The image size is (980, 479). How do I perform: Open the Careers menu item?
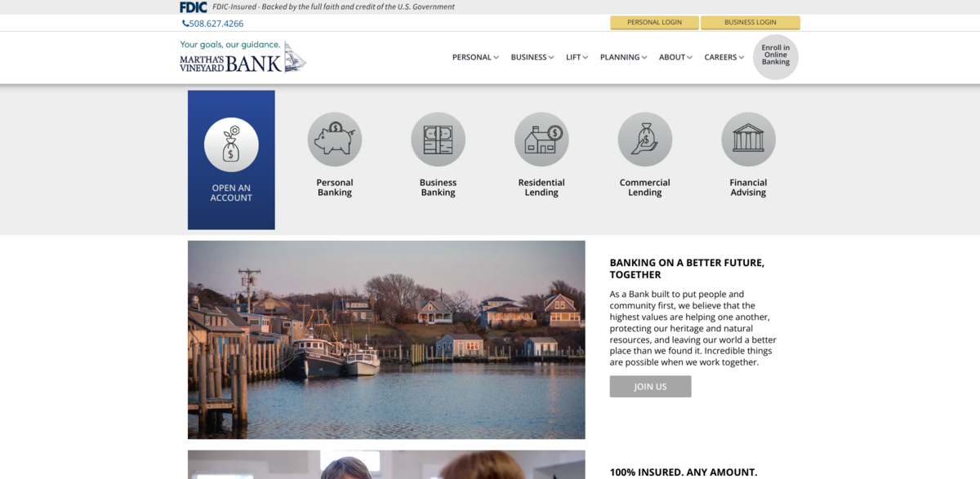click(x=724, y=58)
